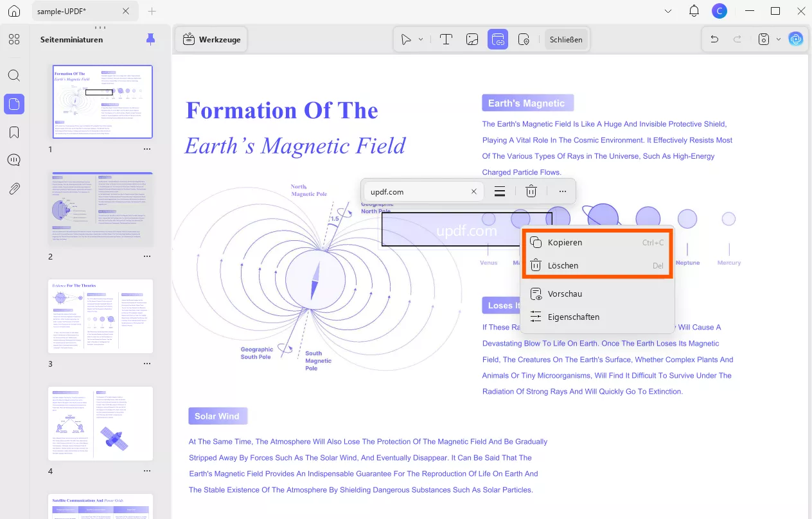The height and width of the screenshot is (519, 812).
Task: Expand the save options dropdown
Action: point(779,39)
